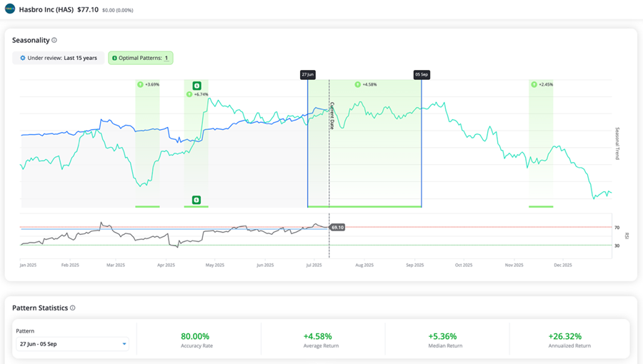Click the gear icon beside Under review
The width and height of the screenshot is (643, 364).
(22, 58)
